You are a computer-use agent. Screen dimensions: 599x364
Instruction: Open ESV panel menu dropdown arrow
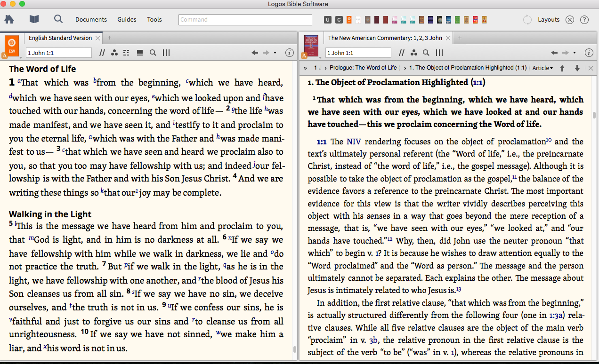(20, 57)
